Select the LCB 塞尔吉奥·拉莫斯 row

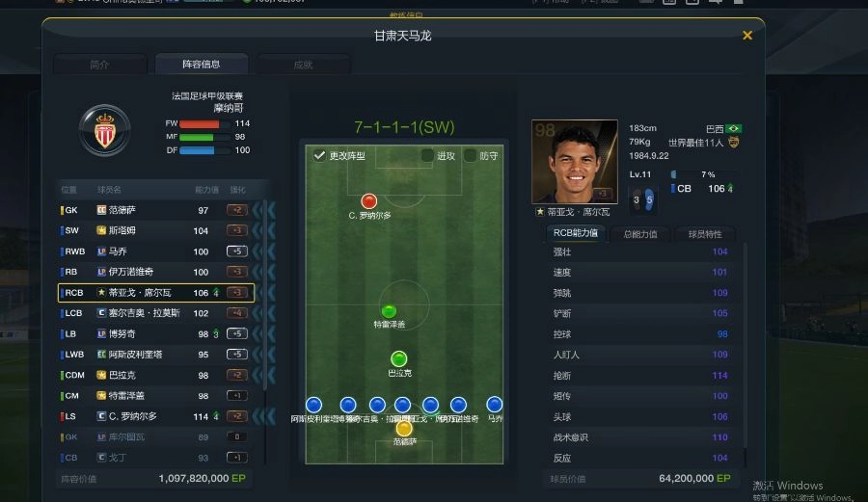pos(156,313)
